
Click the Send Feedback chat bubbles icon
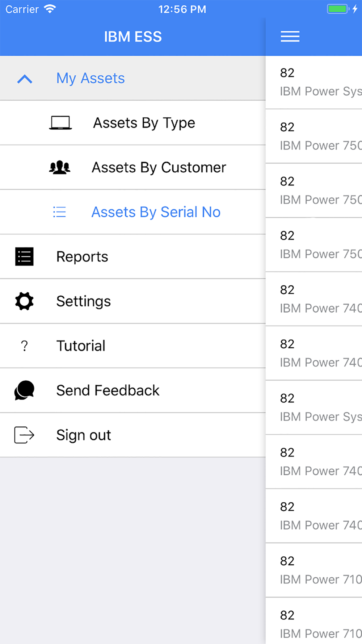(24, 390)
